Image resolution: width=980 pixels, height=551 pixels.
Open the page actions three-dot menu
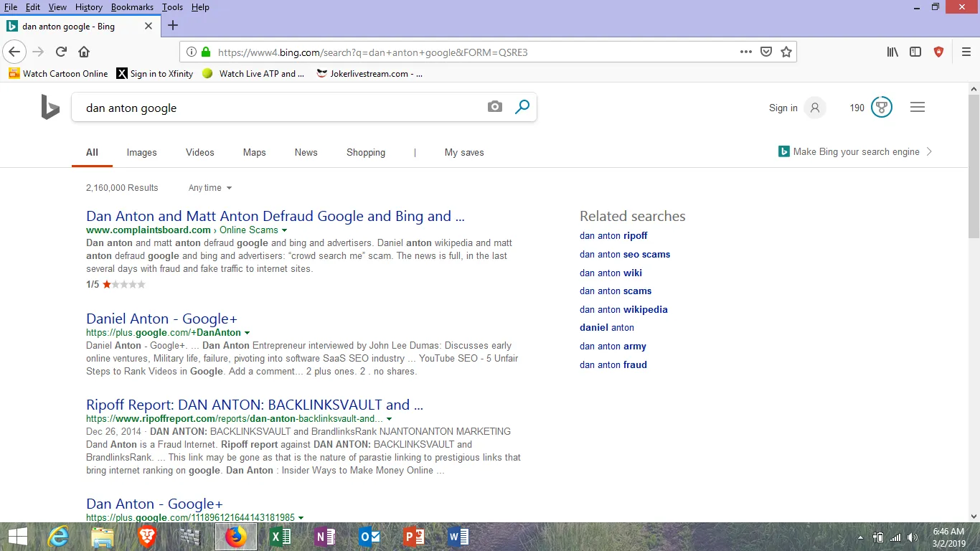[x=746, y=52]
